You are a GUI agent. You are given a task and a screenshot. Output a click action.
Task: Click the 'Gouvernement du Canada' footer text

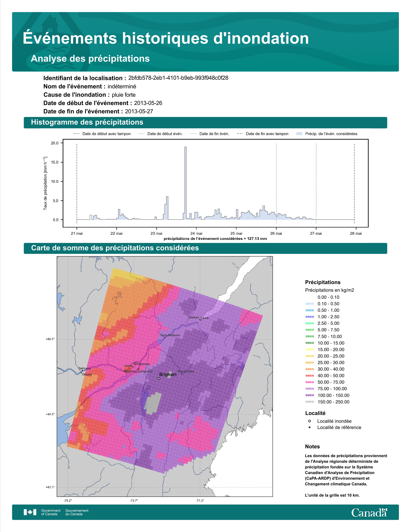pyautogui.click(x=77, y=512)
